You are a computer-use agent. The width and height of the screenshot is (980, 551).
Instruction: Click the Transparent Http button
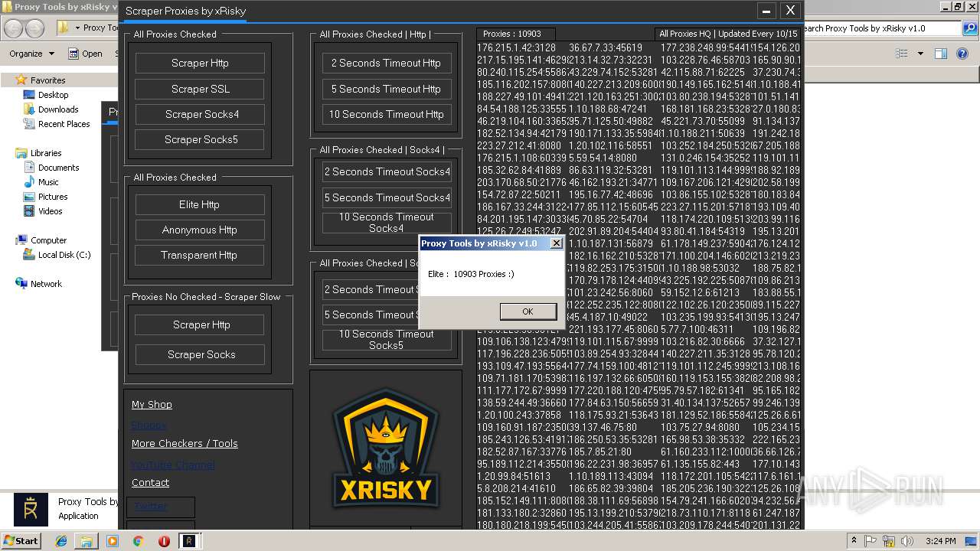click(200, 255)
